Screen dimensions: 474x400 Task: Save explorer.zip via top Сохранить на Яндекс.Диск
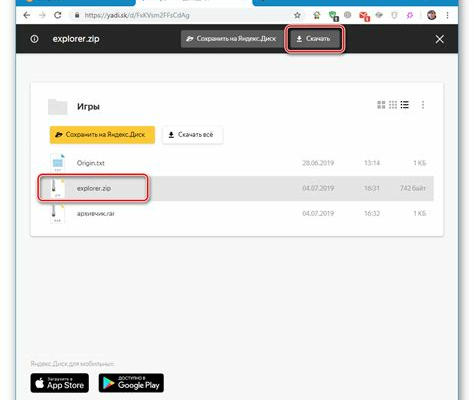(232, 39)
